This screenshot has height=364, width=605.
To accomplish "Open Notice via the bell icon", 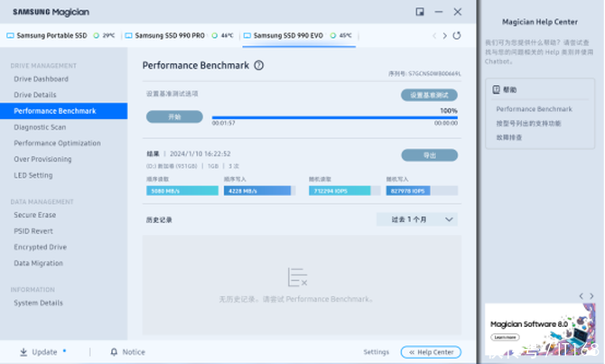I will 114,351.
